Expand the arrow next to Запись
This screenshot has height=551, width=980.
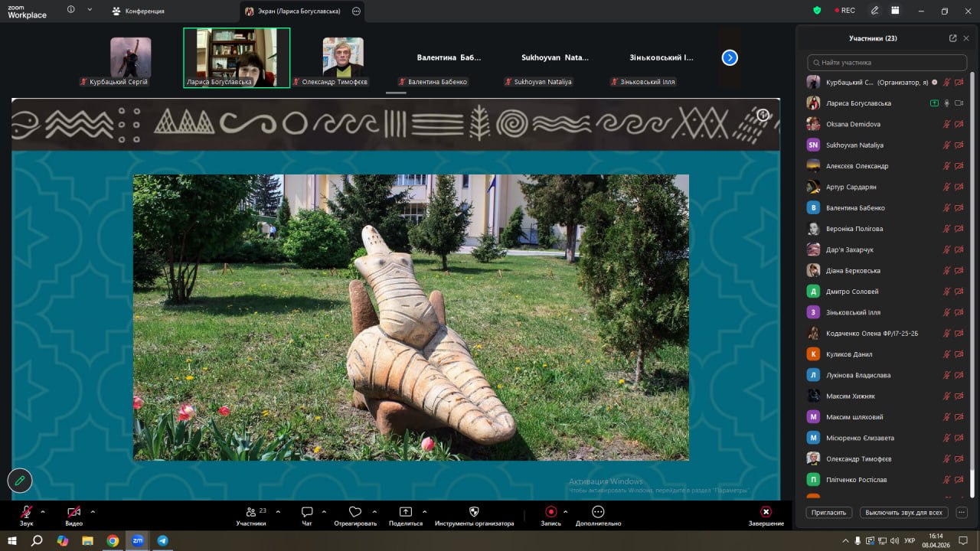tap(566, 511)
